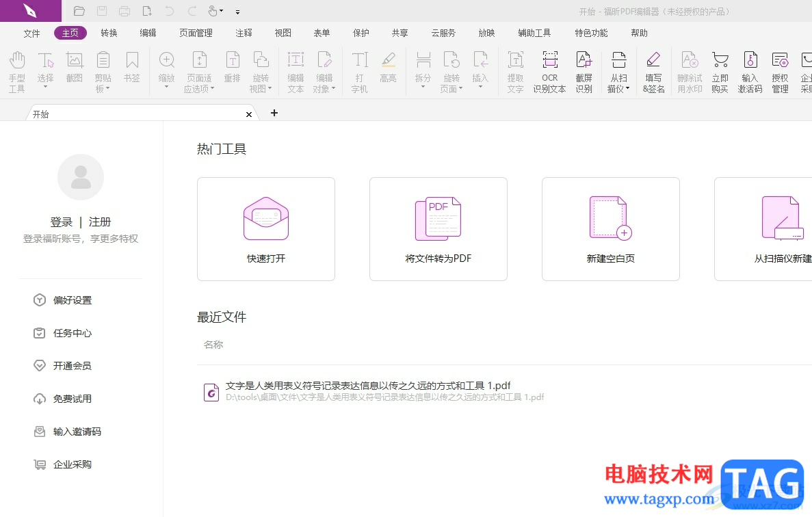Click the Undo arrow in quick access bar
This screenshot has width=812, height=517.
coord(170,11)
